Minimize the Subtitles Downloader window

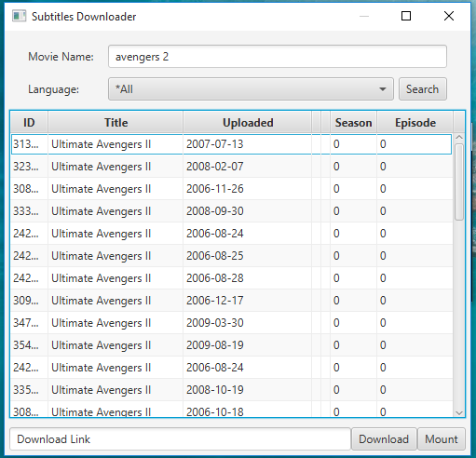tap(364, 16)
